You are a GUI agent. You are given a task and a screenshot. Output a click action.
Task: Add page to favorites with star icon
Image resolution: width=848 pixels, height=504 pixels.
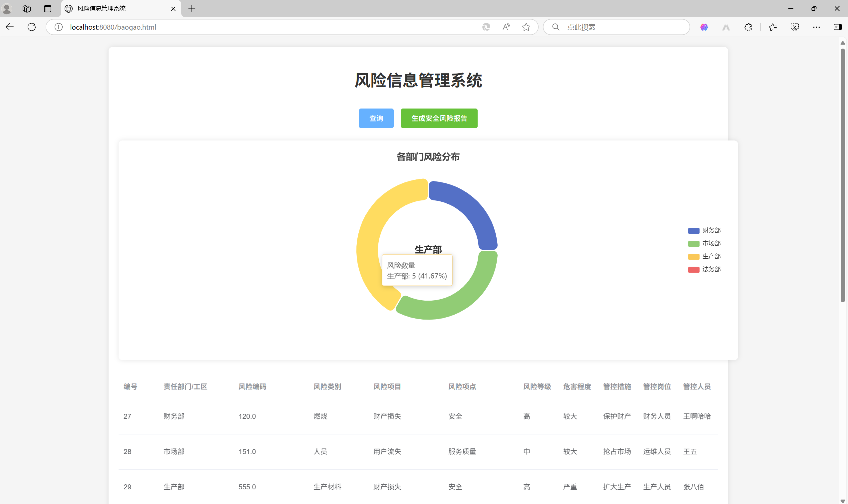[x=526, y=27]
